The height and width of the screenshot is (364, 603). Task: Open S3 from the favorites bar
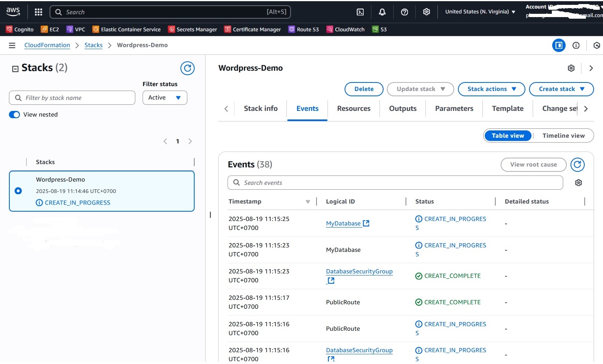tap(380, 29)
